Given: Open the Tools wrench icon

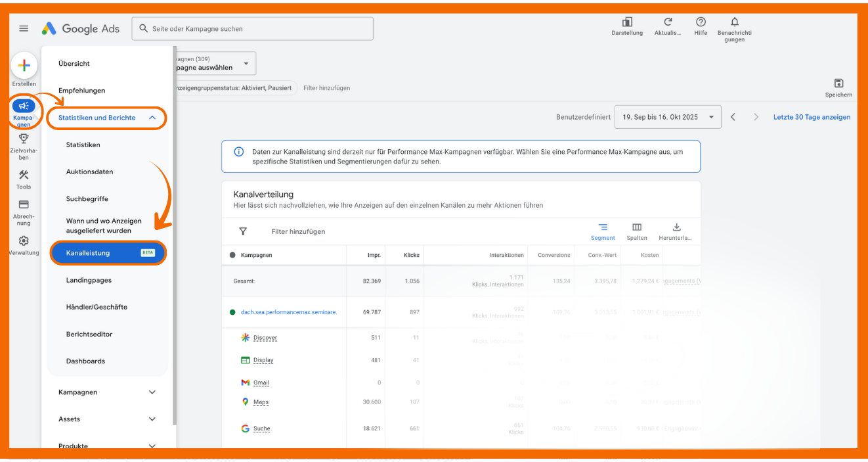Looking at the screenshot, I should 24,175.
